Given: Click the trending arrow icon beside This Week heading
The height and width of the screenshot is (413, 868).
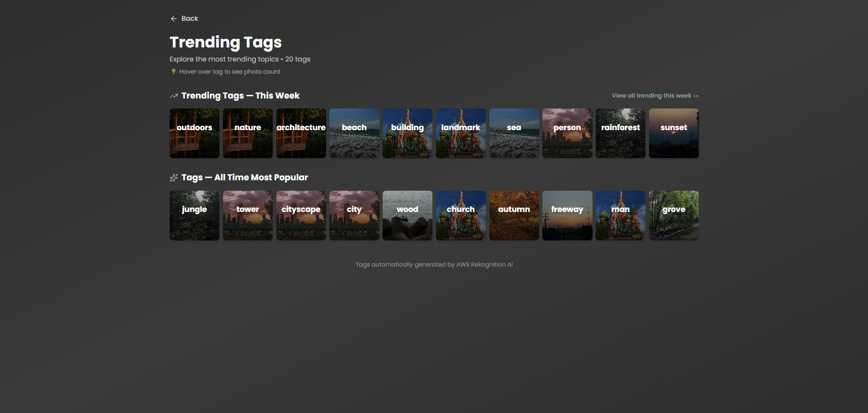Looking at the screenshot, I should 173,95.
